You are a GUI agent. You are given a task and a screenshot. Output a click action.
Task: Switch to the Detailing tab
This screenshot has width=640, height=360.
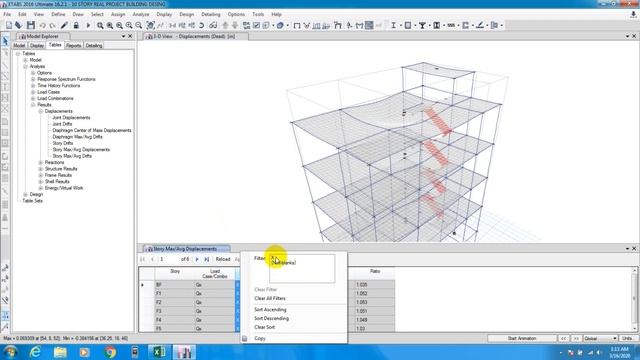point(93,45)
